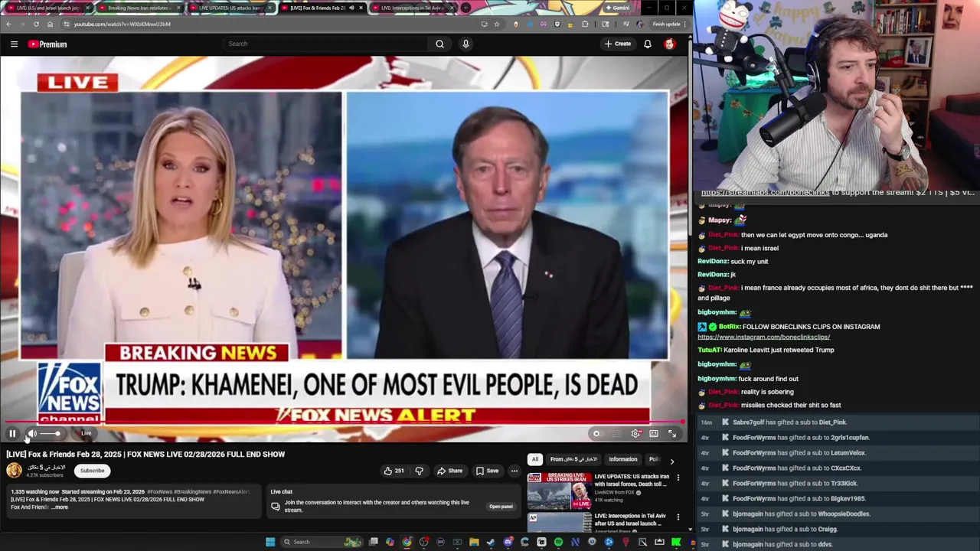Open the Create button

click(617, 44)
